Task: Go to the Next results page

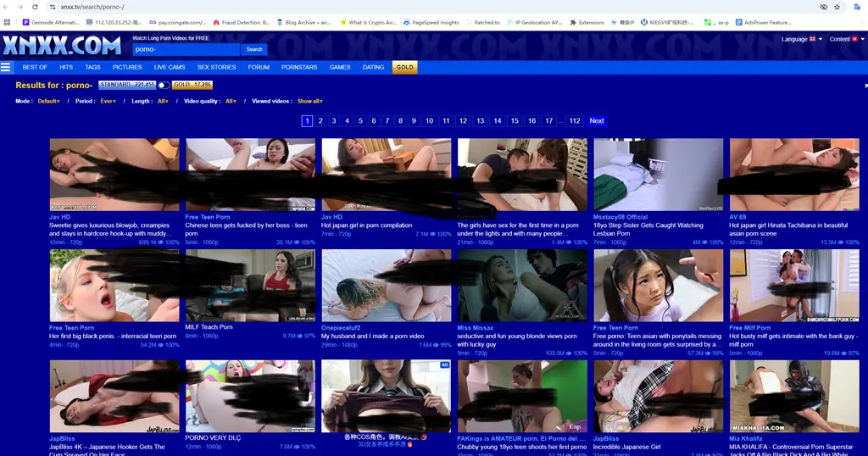Action: click(x=597, y=121)
